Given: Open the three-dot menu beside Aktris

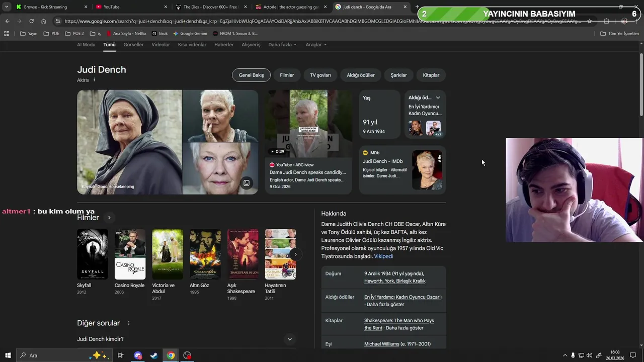Looking at the screenshot, I should [x=94, y=80].
